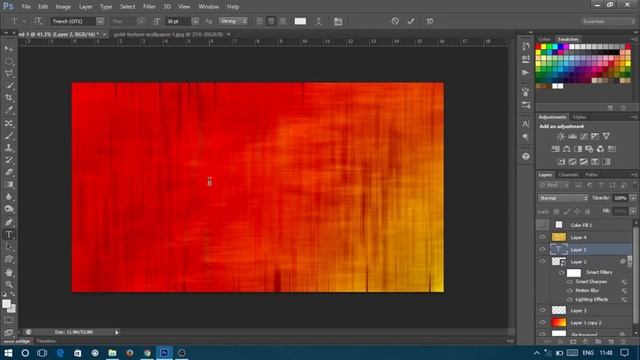Toggle Smart Filters visibility eye
Viewport: 640px width, 360px height.
(562, 272)
